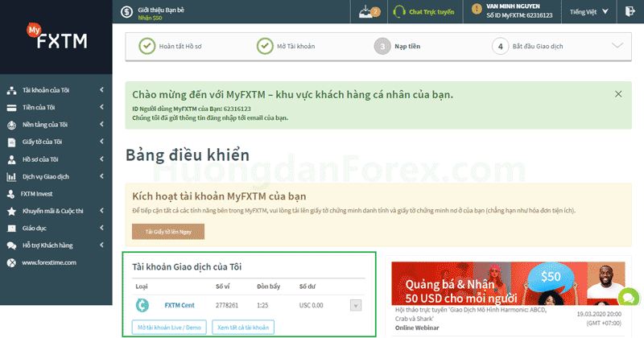
Task: Click the VAN MINH NGUYEN username
Action: 513,6
